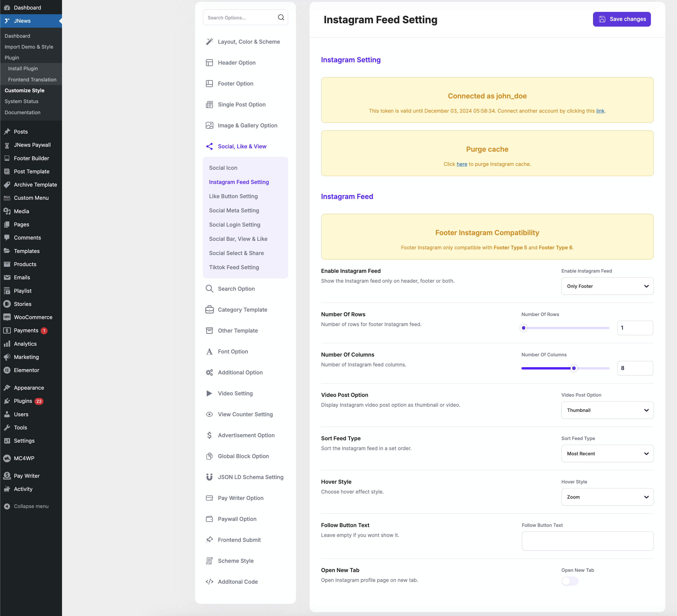Click the Social, Like & View share icon
Screen dimensions: 677x616
209,147
